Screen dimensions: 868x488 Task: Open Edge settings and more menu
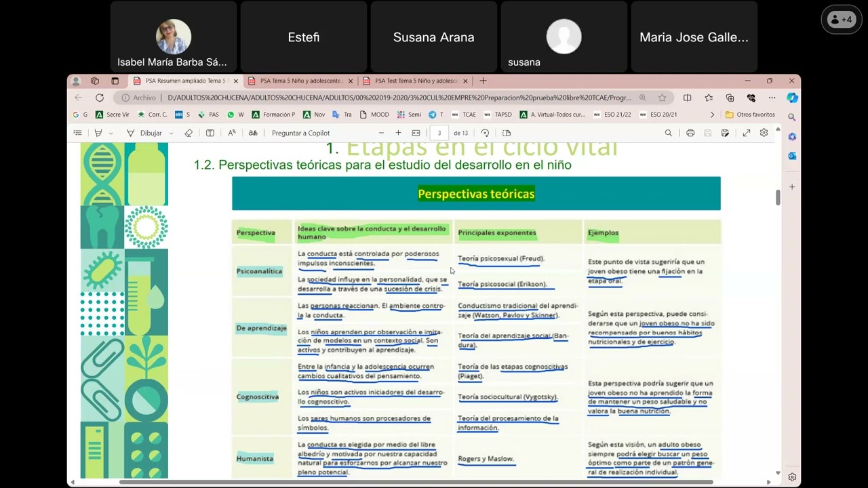click(x=772, y=98)
